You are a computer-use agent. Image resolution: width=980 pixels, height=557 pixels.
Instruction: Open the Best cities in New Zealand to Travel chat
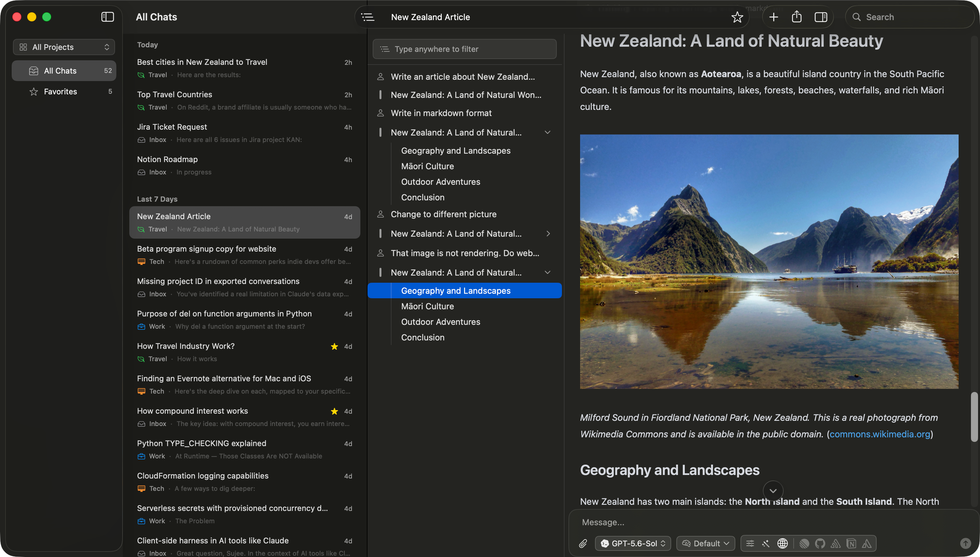tap(245, 68)
